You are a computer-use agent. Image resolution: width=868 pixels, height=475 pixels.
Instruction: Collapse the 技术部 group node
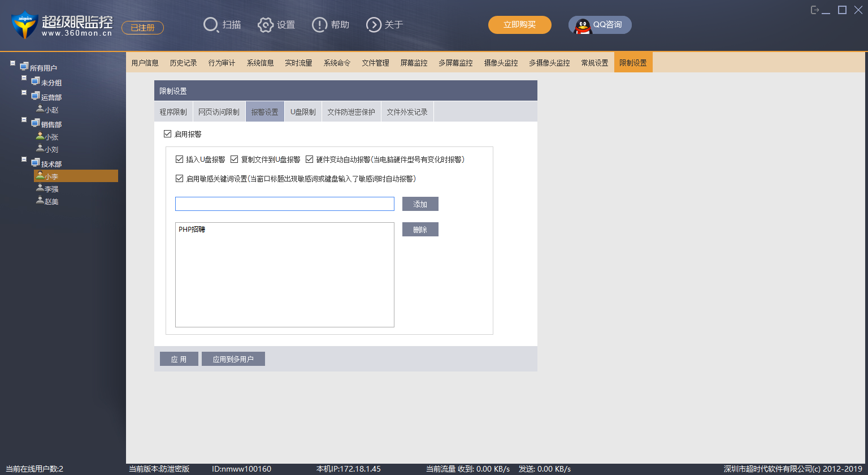tap(24, 159)
